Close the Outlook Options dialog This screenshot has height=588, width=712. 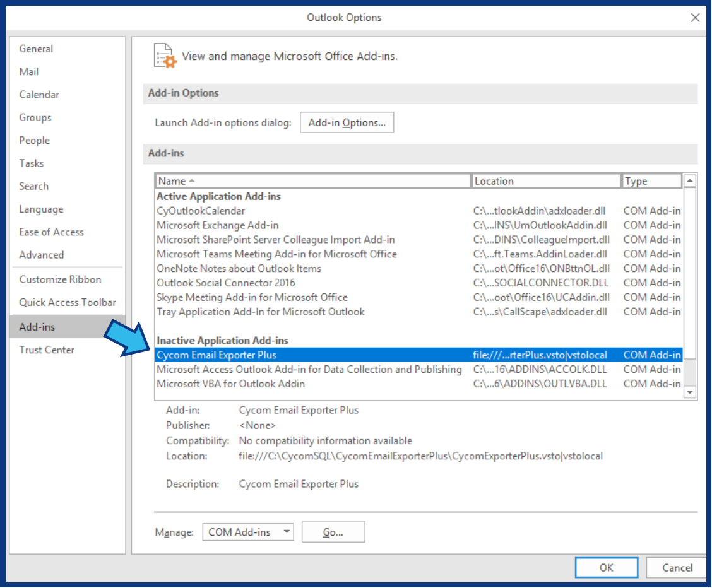point(695,18)
